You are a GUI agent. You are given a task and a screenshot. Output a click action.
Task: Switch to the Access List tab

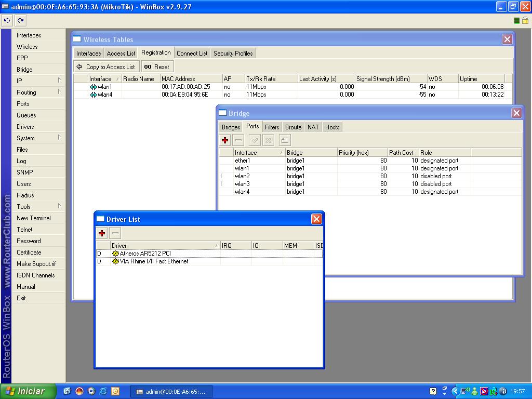pyautogui.click(x=121, y=54)
